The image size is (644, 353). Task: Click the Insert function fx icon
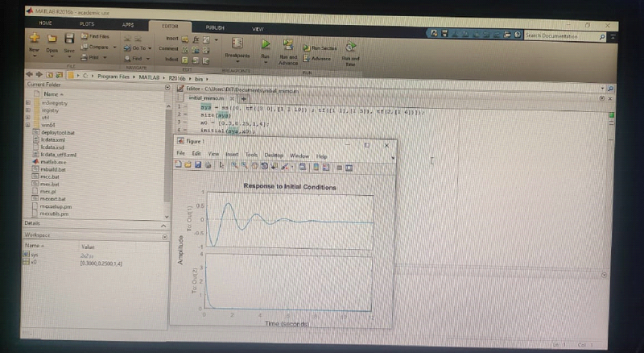coord(196,39)
